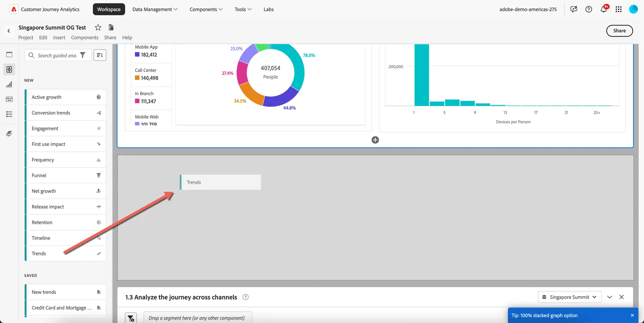This screenshot has height=323, width=644.
Task: Select the guided analysis lightning icon in rail
Action: coord(9,69)
